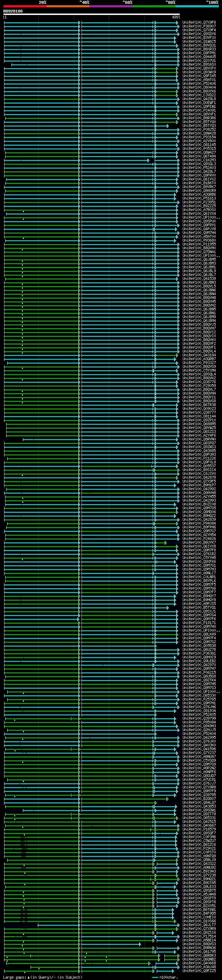The width and height of the screenshot is (222, 980).
Task: Select the UniRef100_A2V800 label
Action: pyautogui.click(x=199, y=141)
